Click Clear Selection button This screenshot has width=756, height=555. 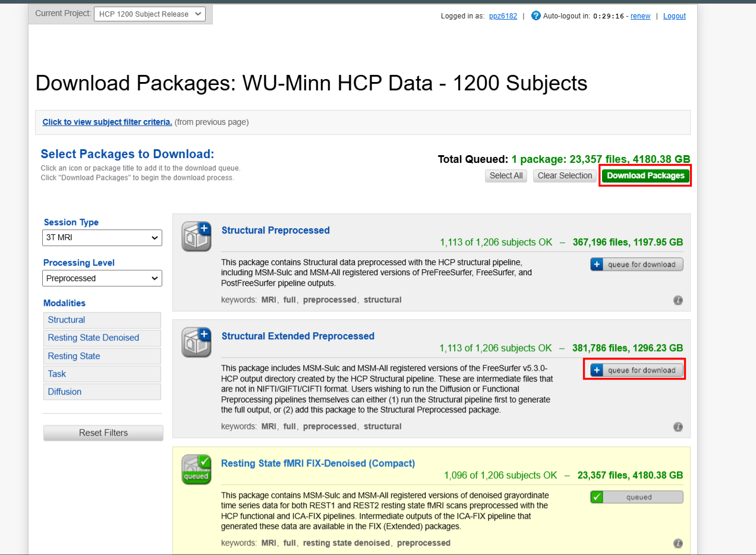pyautogui.click(x=565, y=175)
